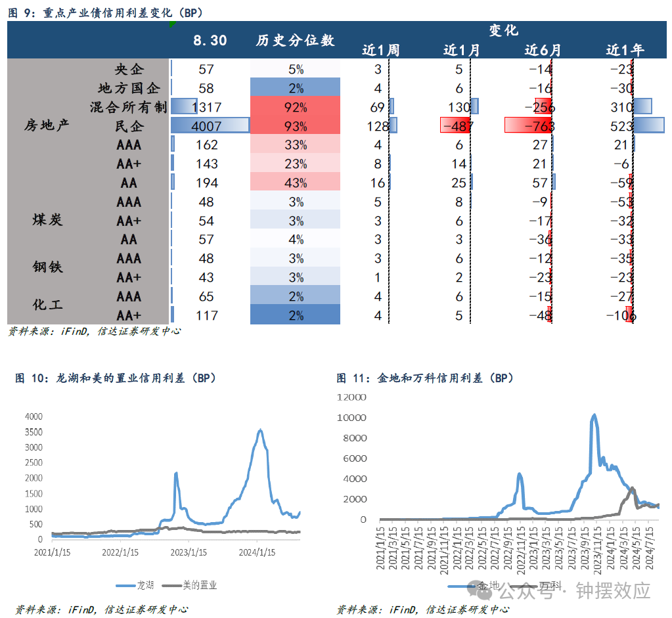Select the 房地产 category label

coord(46,125)
